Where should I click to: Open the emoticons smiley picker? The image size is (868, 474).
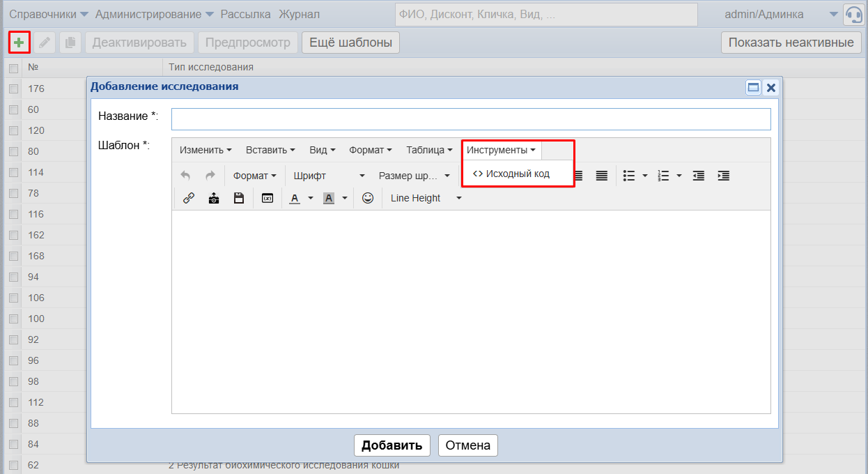point(368,198)
